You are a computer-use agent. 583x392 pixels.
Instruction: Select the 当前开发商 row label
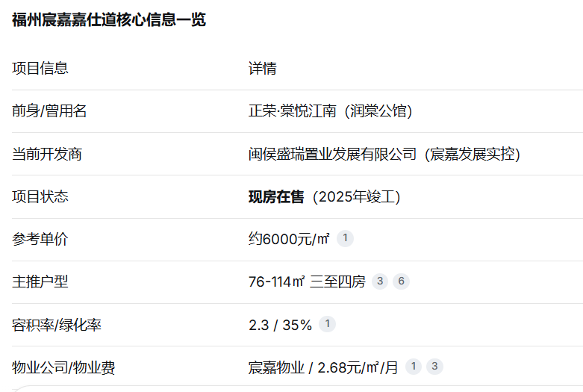click(x=47, y=154)
